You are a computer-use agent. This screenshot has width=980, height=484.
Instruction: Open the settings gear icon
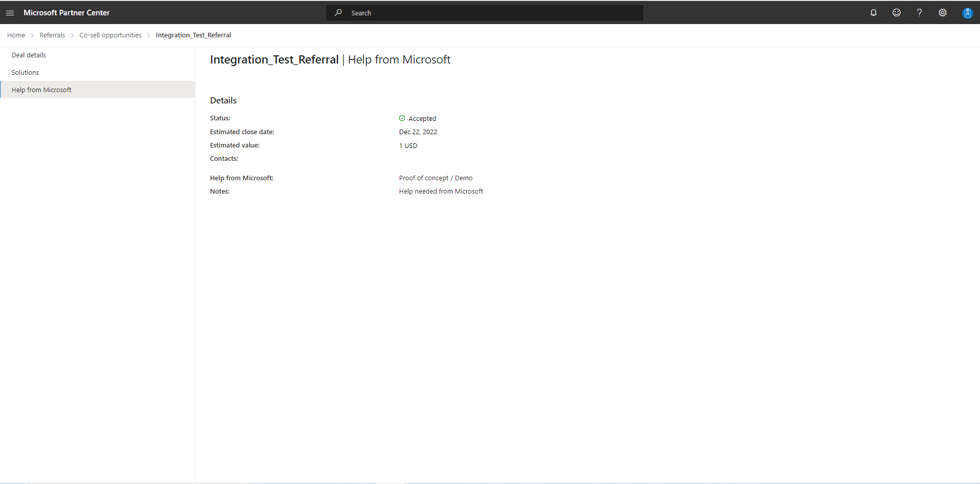coord(943,13)
